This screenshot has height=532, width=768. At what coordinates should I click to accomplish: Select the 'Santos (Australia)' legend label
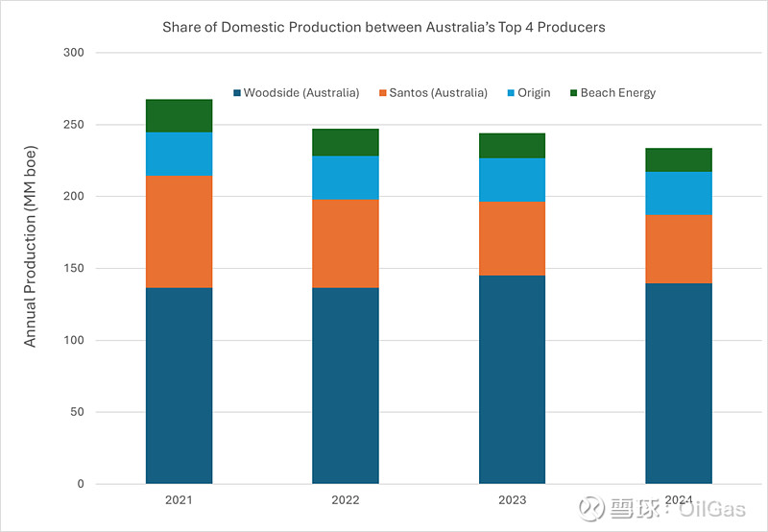tap(439, 93)
